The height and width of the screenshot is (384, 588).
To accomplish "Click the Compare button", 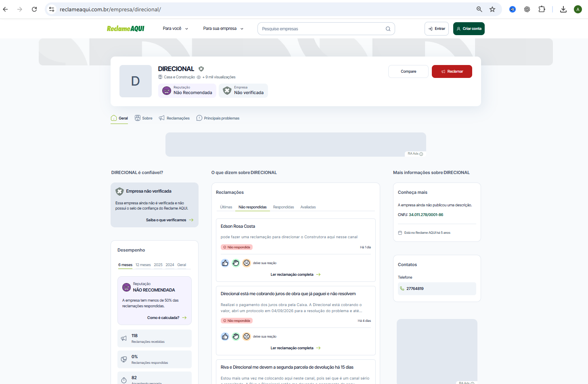I will 408,71.
